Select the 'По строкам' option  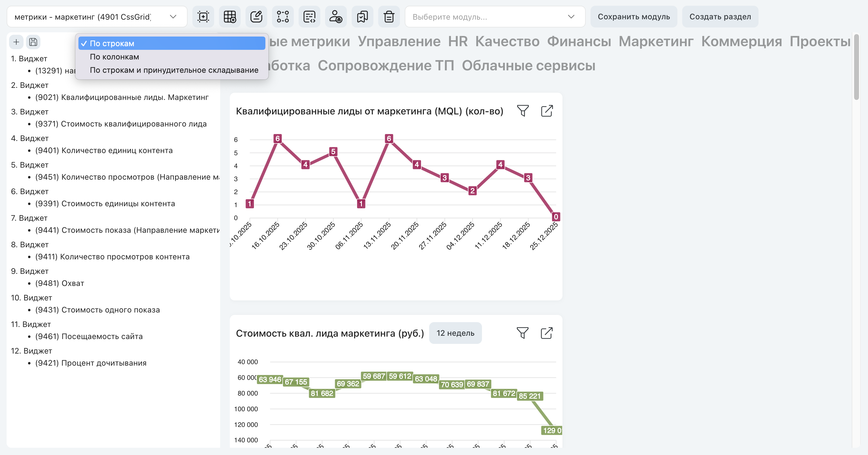172,43
